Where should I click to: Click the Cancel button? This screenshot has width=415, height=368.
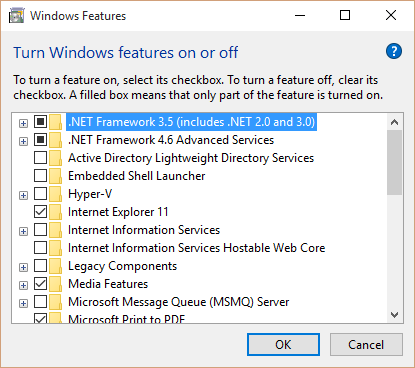(x=366, y=345)
